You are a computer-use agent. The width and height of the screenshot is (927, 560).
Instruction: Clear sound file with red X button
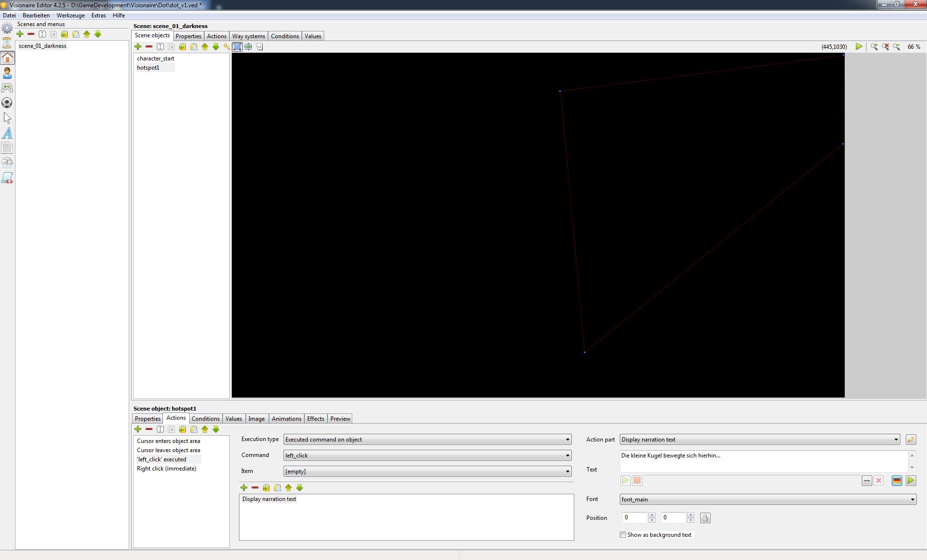point(879,481)
